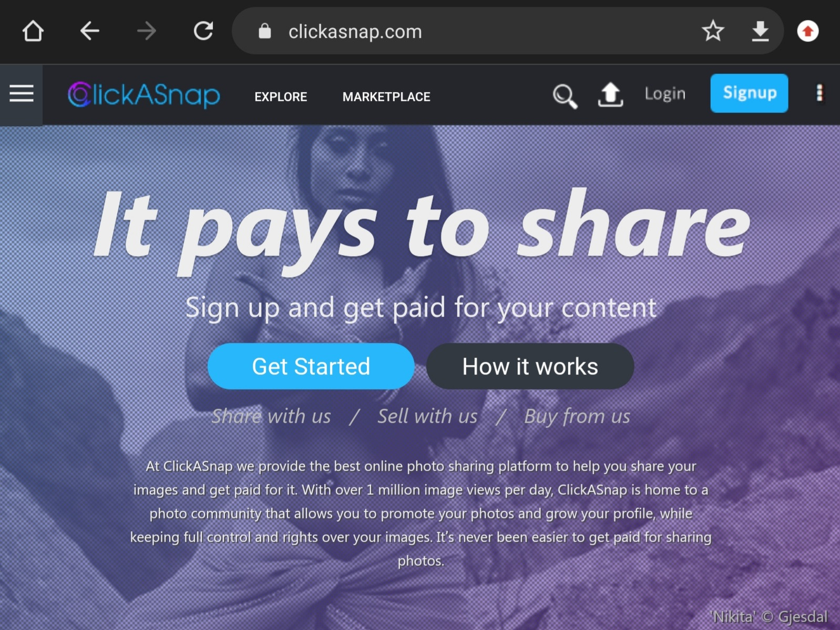This screenshot has width=840, height=630.
Task: Click the red update arrow icon
Action: (x=808, y=31)
